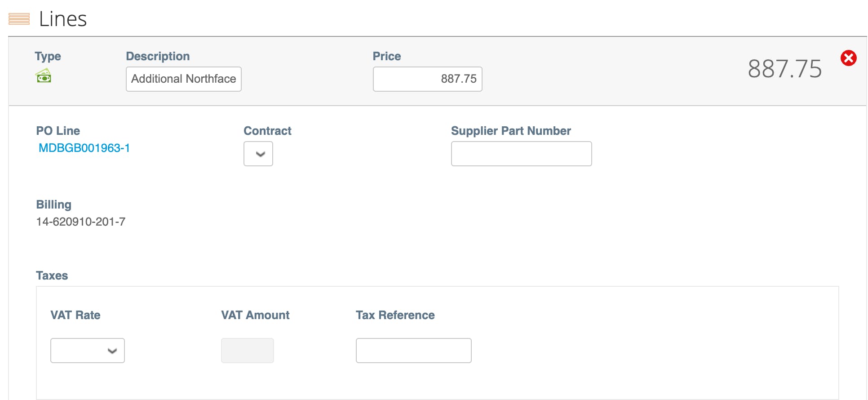The width and height of the screenshot is (868, 400).
Task: Click the orange Lines section icon
Action: (x=19, y=19)
